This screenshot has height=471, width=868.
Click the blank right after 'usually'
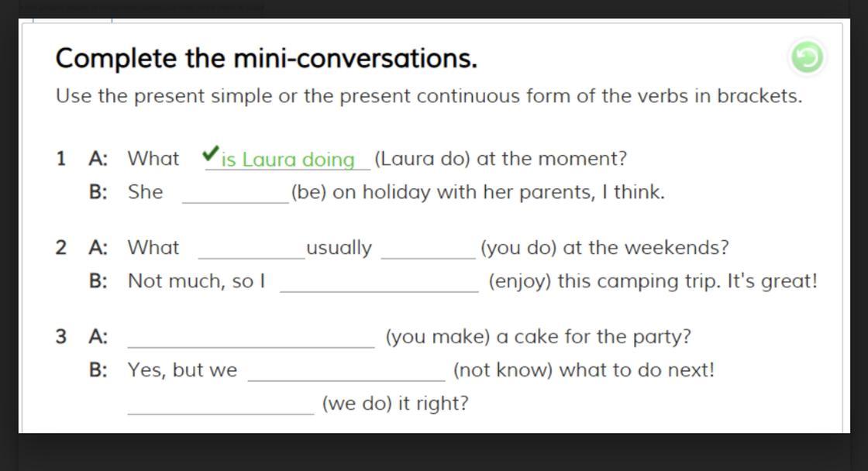pyautogui.click(x=428, y=248)
